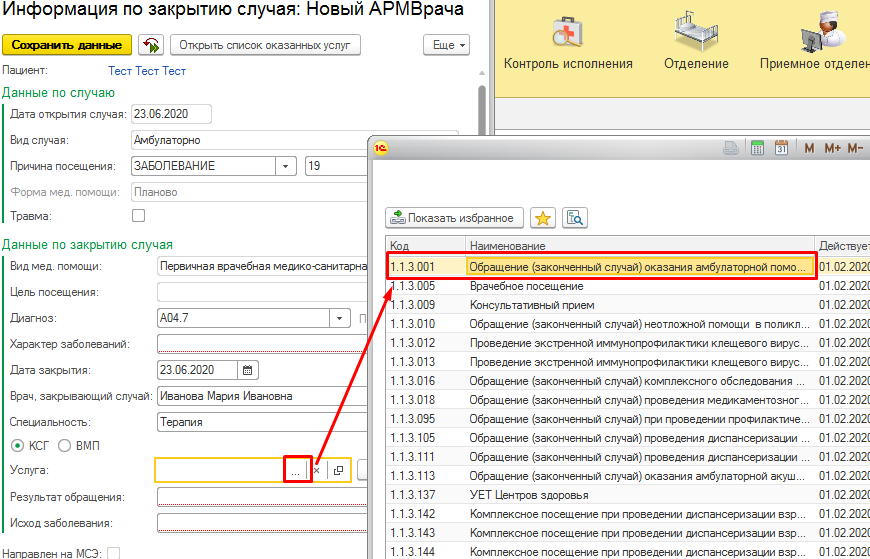This screenshot has height=559, width=870.
Task: Select row 1.1.3.005 Врачебное посещение
Action: [600, 286]
